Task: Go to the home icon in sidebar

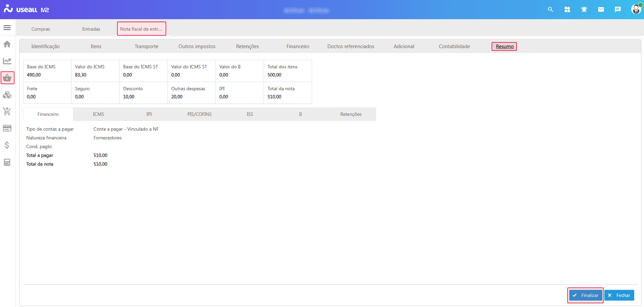Action: (7, 44)
